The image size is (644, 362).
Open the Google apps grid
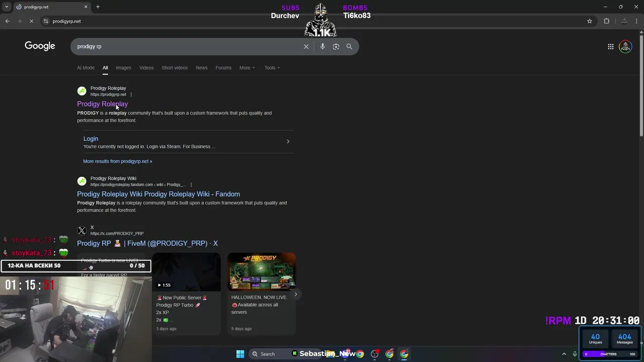click(610, 46)
